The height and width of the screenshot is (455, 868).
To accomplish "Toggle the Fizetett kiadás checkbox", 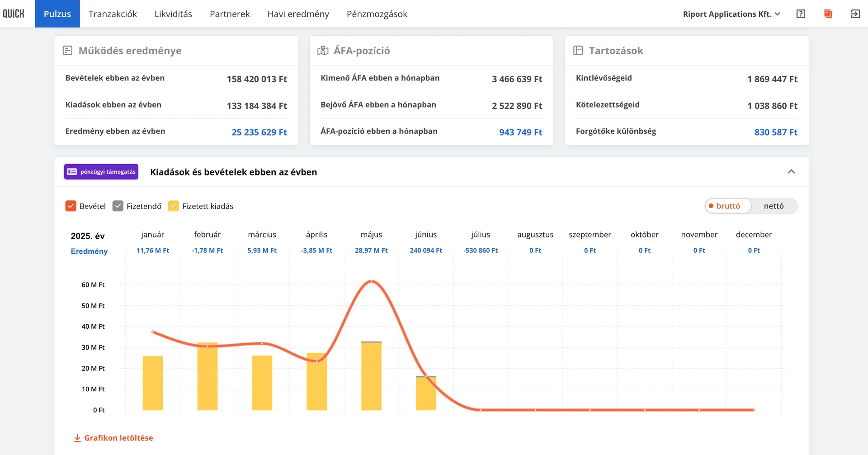I will 174,206.
